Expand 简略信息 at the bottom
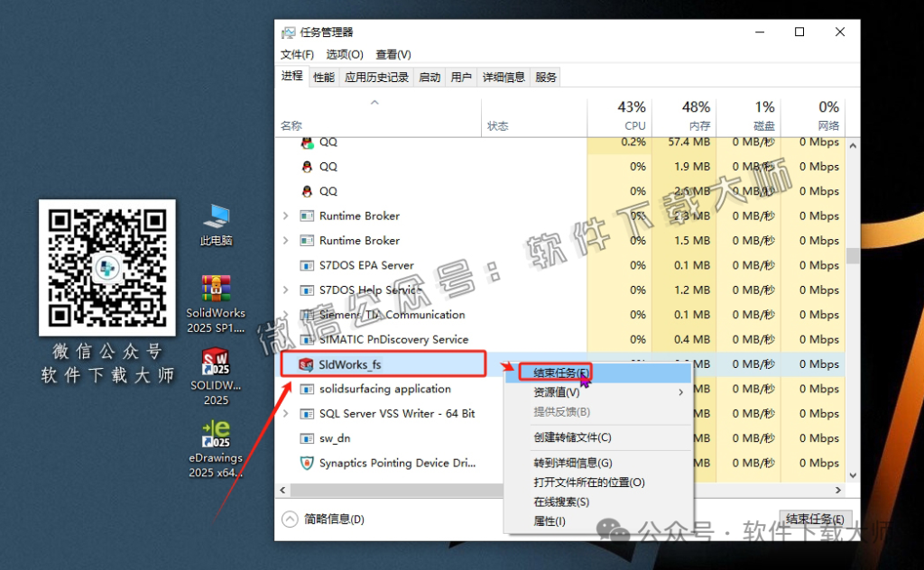The height and width of the screenshot is (570, 924). click(291, 519)
